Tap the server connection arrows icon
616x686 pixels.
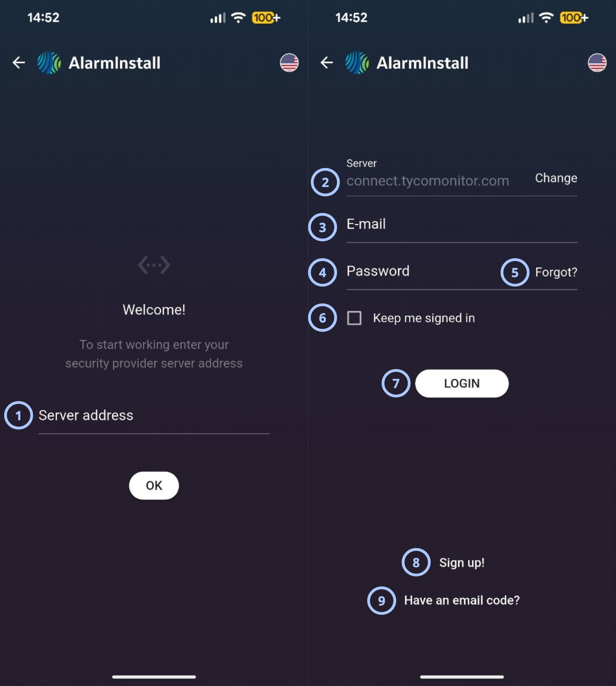pyautogui.click(x=154, y=265)
